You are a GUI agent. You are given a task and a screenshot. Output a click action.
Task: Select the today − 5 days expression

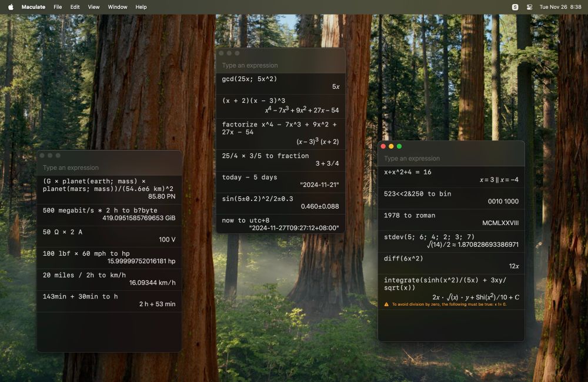click(x=249, y=177)
